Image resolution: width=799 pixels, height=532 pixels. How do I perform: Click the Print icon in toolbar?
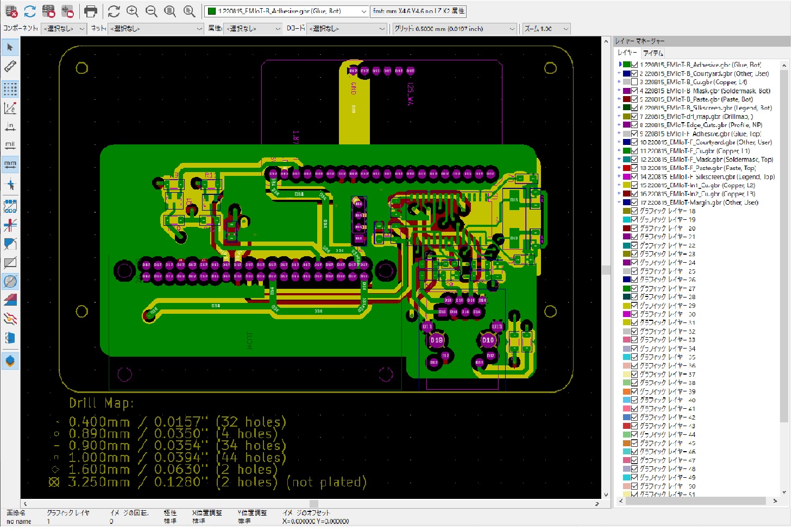pyautogui.click(x=91, y=11)
